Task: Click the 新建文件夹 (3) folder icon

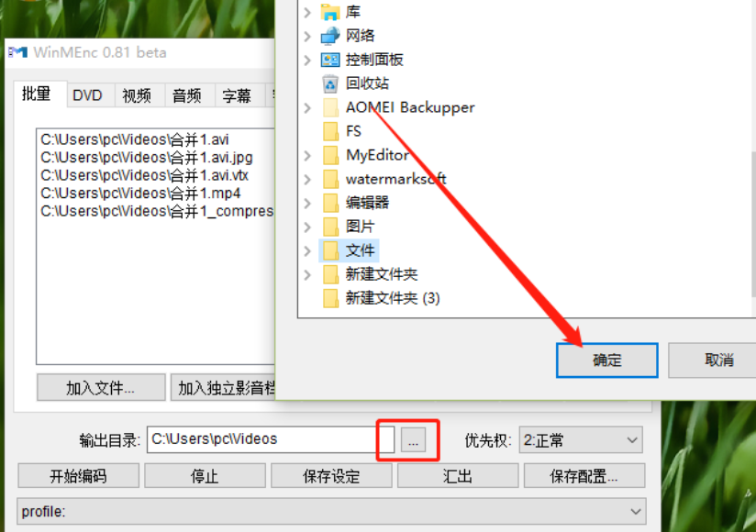Action: click(330, 298)
